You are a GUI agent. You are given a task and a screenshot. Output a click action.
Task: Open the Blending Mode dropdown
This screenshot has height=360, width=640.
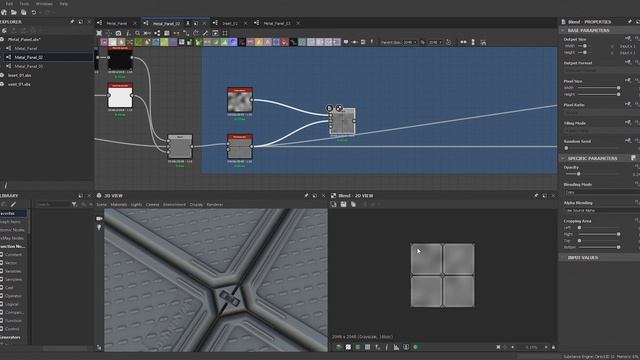601,192
